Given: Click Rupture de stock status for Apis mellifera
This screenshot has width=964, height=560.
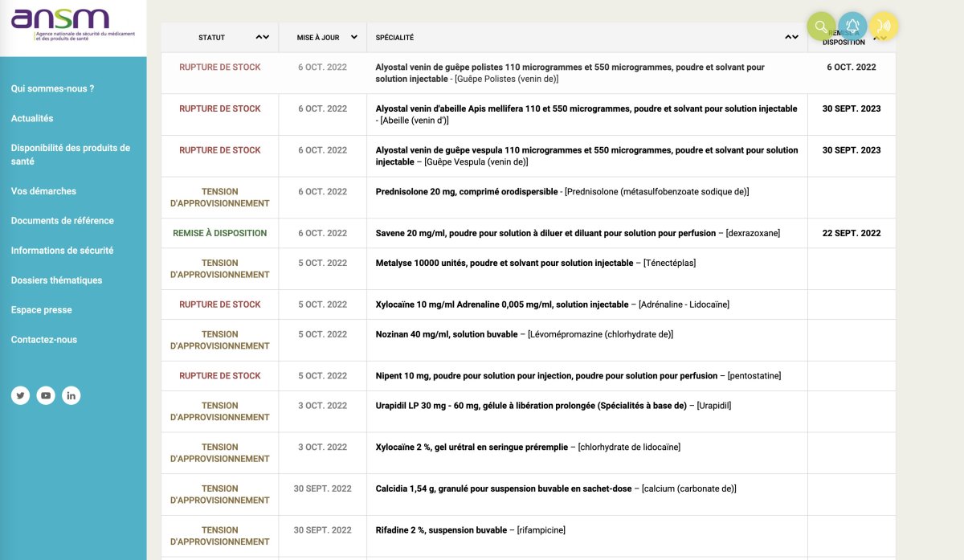Looking at the screenshot, I should tap(220, 108).
